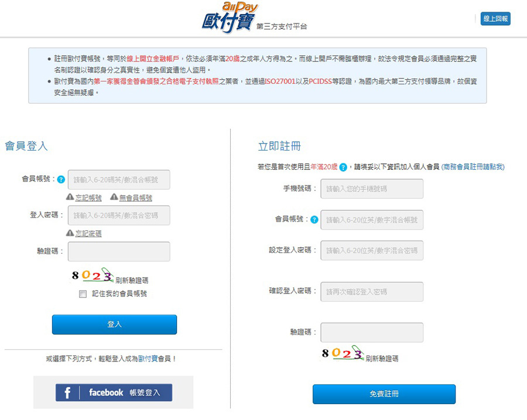
Task: Click the 免費註冊 button
Action: coord(384,394)
